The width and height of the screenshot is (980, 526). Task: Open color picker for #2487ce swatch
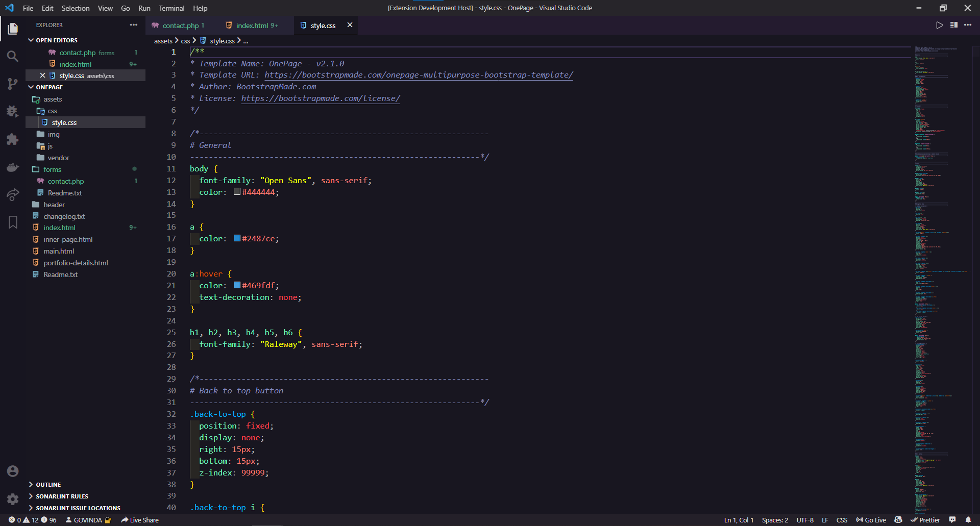pyautogui.click(x=237, y=238)
